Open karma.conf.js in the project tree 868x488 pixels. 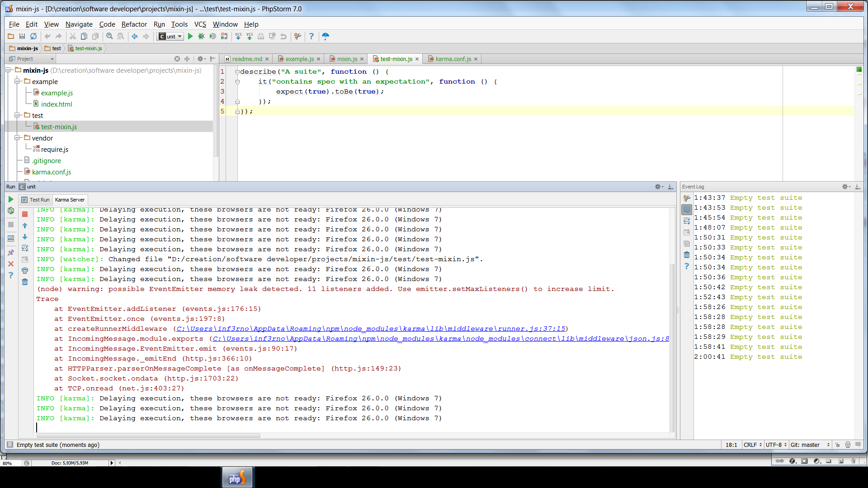(51, 172)
